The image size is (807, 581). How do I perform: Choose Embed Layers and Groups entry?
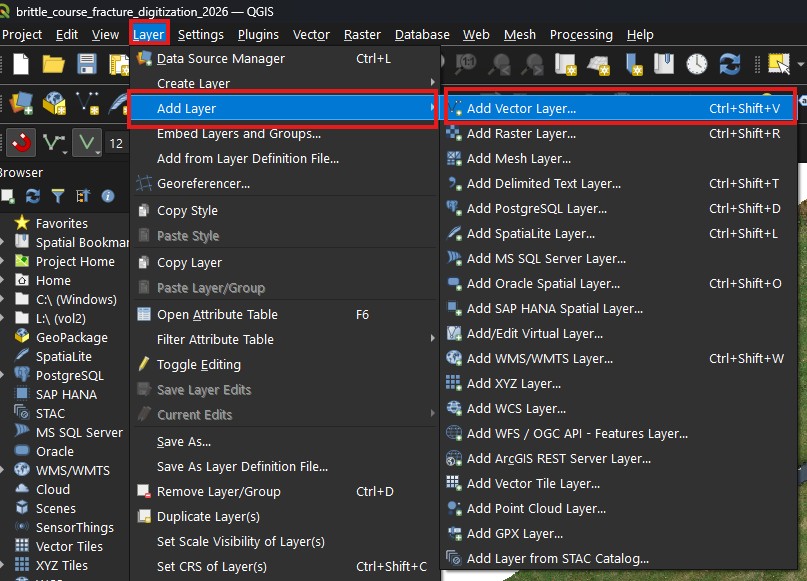[285, 134]
